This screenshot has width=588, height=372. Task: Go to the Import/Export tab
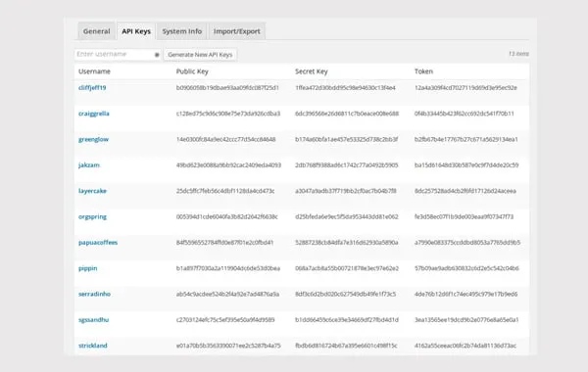click(x=236, y=31)
